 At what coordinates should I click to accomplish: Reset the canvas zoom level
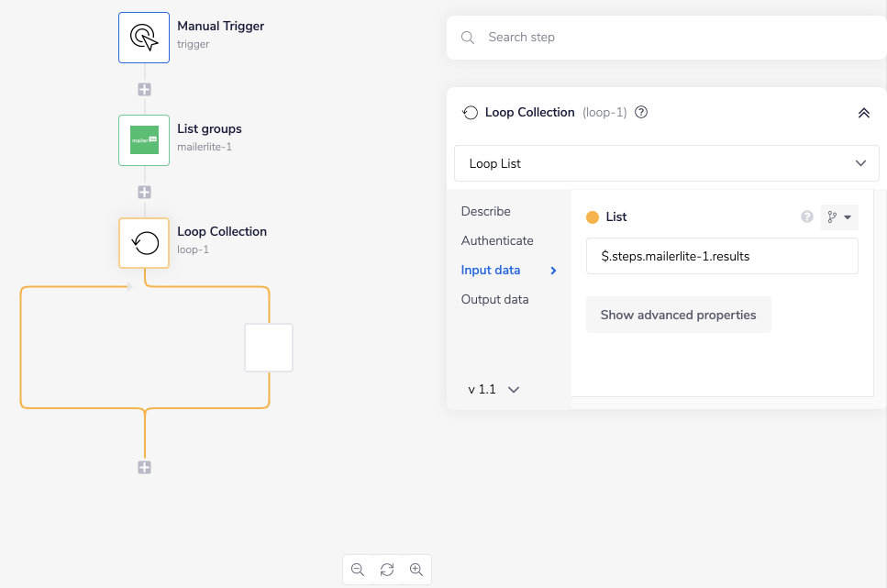[387, 570]
